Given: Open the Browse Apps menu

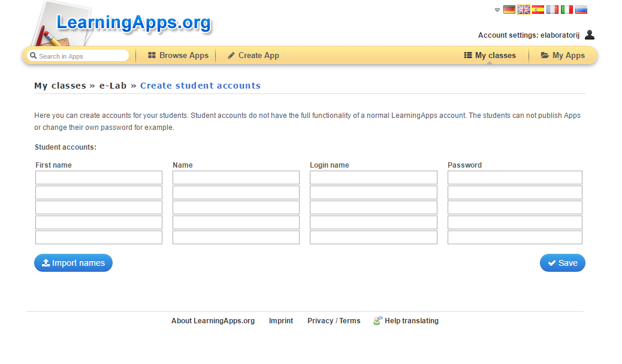Looking at the screenshot, I should click(x=178, y=56).
